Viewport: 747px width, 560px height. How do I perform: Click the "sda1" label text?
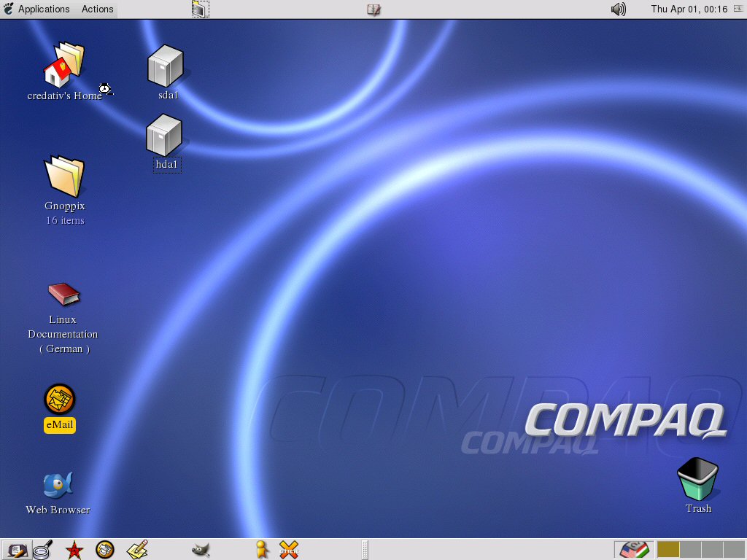tap(169, 96)
